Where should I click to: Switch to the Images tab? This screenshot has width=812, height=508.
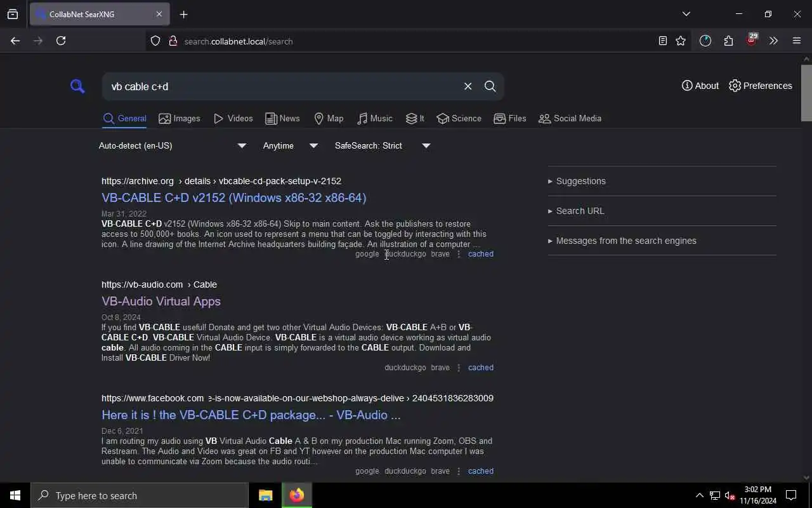(180, 119)
